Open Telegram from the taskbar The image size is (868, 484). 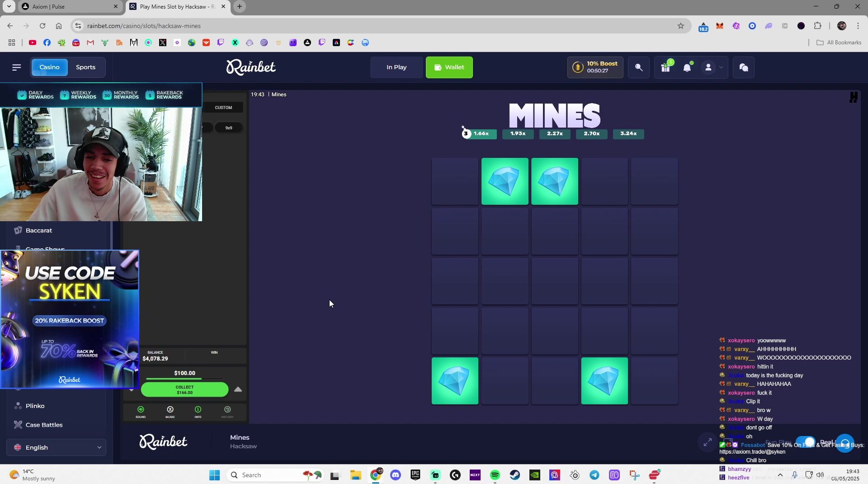[594, 475]
